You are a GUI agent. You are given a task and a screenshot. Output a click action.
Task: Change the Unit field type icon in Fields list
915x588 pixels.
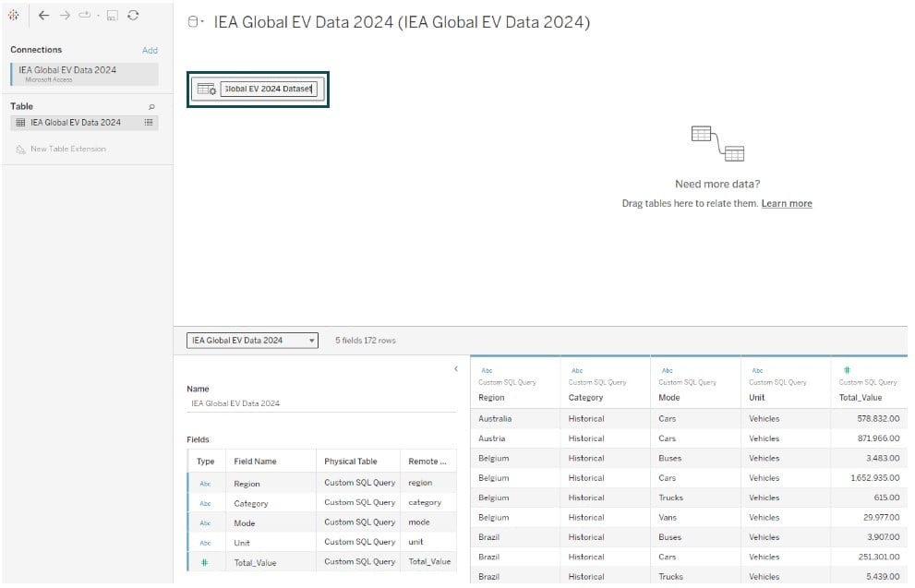click(x=205, y=544)
